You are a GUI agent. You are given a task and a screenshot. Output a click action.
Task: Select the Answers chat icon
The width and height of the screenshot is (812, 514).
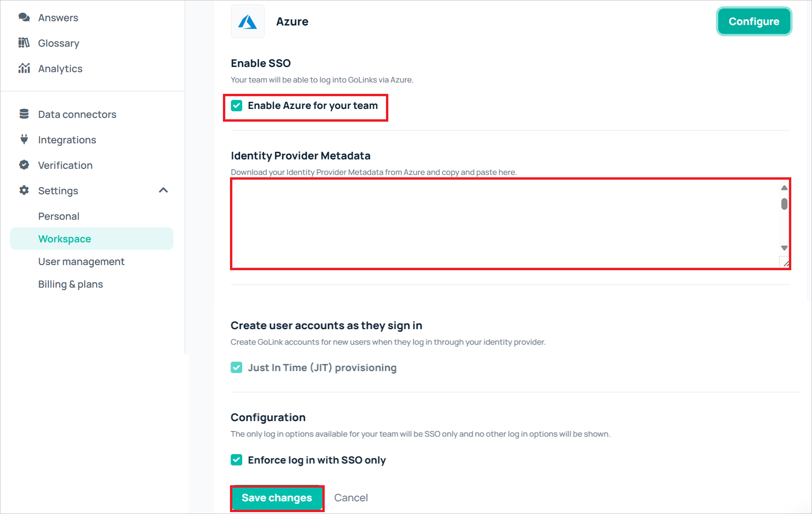click(24, 17)
